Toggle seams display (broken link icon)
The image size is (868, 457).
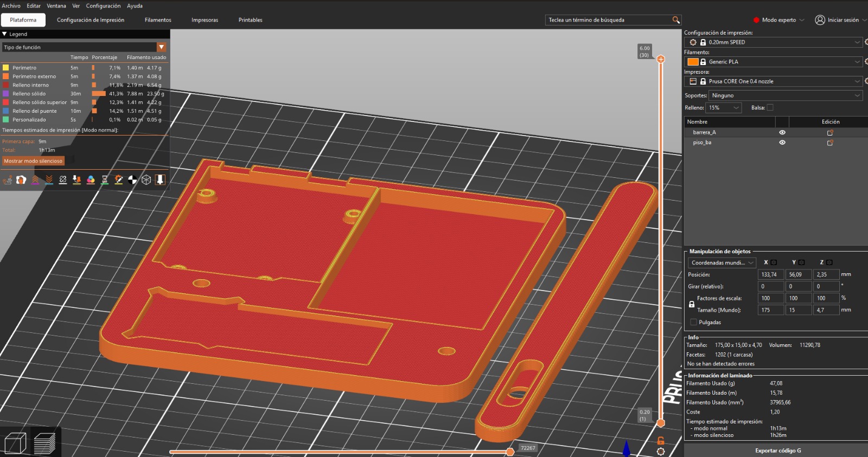point(63,180)
